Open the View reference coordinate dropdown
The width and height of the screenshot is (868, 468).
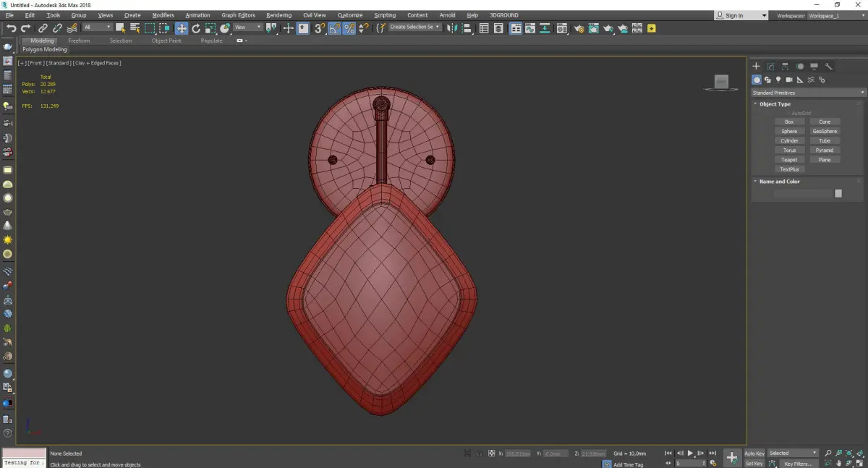tap(247, 27)
